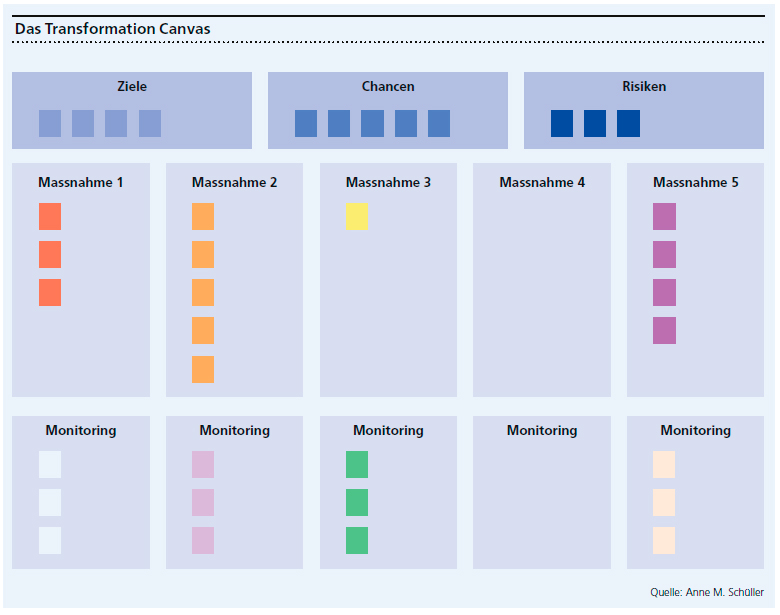
Task: Select the top purple square in Massnahme 5
Action: coord(664,216)
